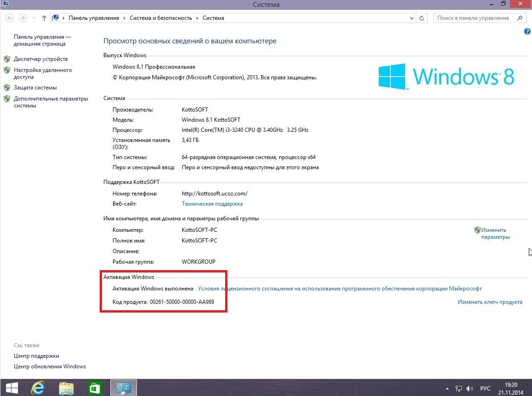Screen dimensions: 532x396
Task: Minimize the Система window
Action: pos(491,4)
